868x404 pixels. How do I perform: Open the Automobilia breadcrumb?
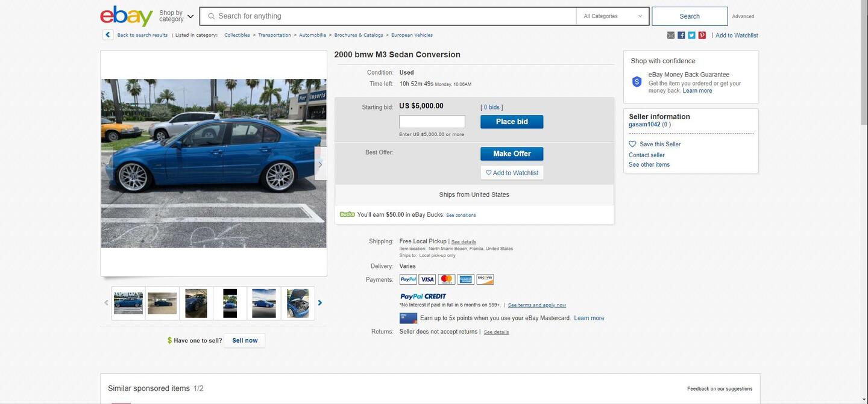click(x=312, y=35)
